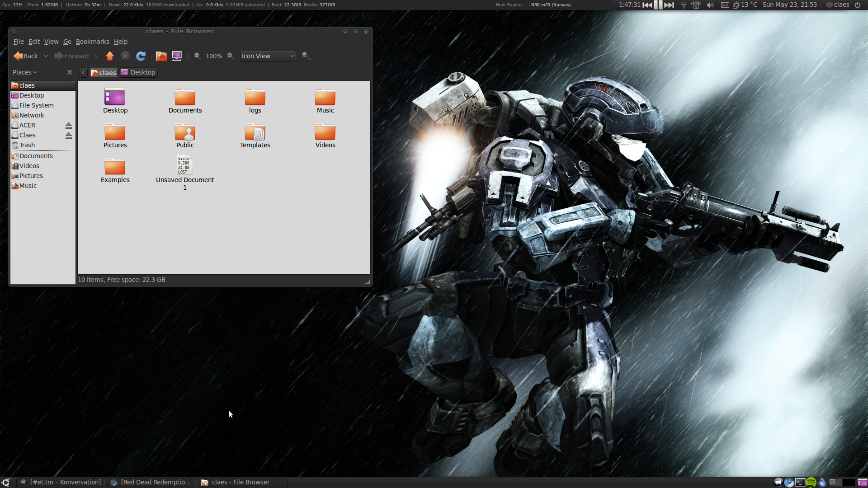This screenshot has width=868, height=488.
Task: Open the File menu
Action: pos(19,42)
